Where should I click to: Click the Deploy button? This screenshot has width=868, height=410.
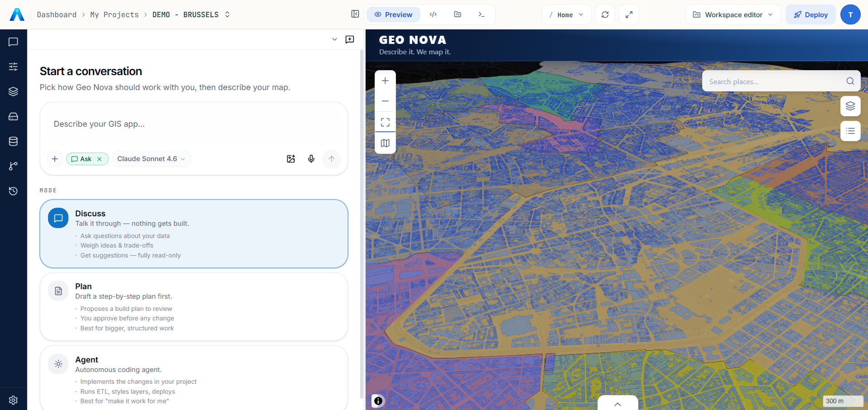810,14
